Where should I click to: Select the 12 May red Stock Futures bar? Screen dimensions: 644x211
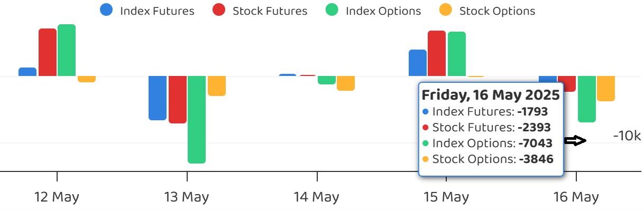click(x=48, y=52)
